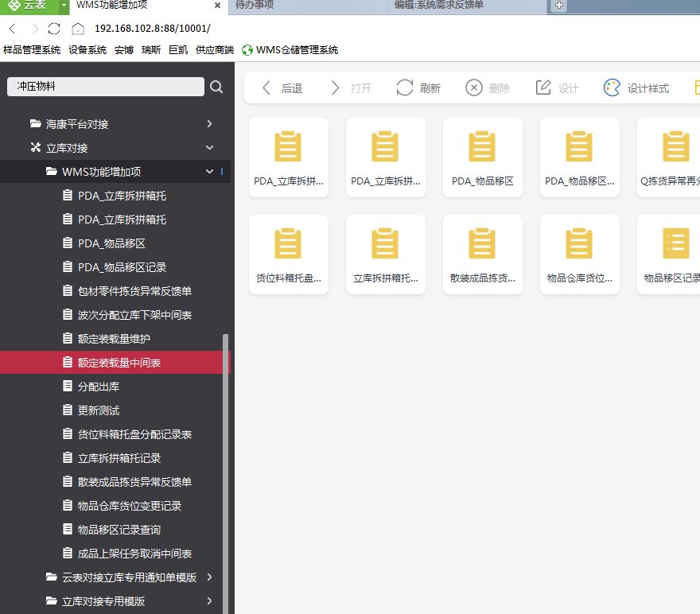Click the search magnifier icon in sidebar
700x614 pixels.
[x=216, y=87]
